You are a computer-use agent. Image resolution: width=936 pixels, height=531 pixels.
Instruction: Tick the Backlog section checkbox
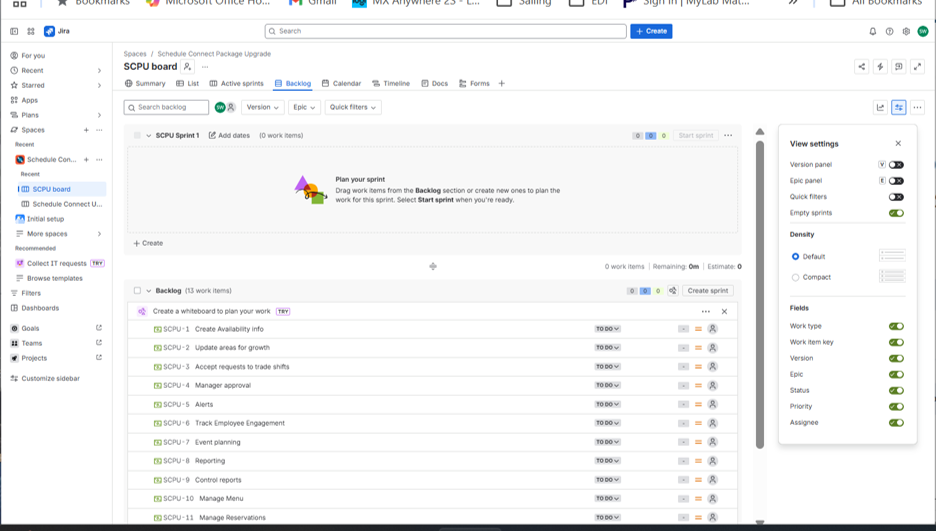[x=137, y=291]
